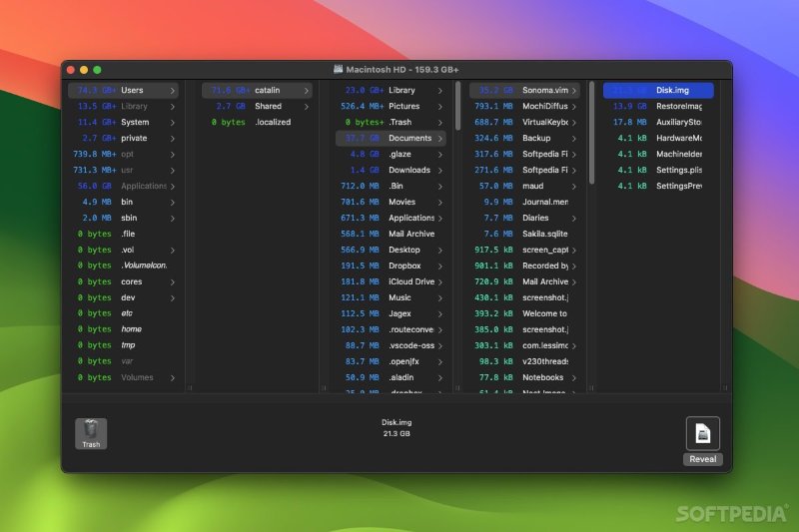
Task: Select the bin folder row
Action: [x=123, y=202]
